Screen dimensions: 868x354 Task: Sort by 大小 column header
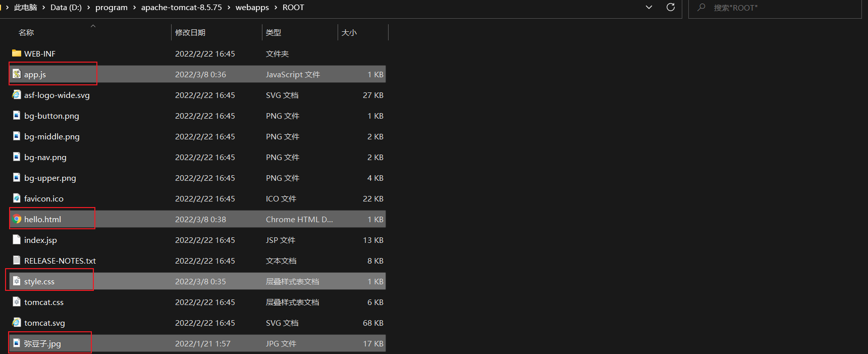tap(349, 32)
